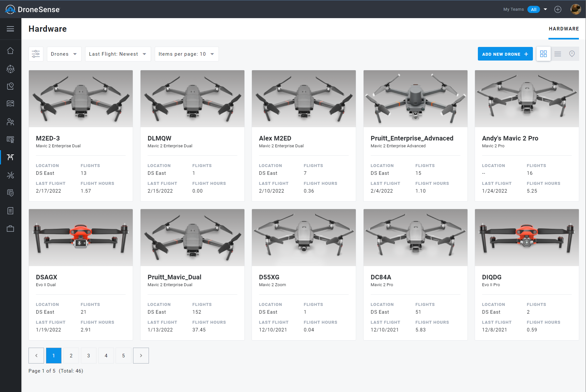The height and width of the screenshot is (392, 586).
Task: Click Andy's Mavic 2 Pro title
Action: click(x=510, y=138)
